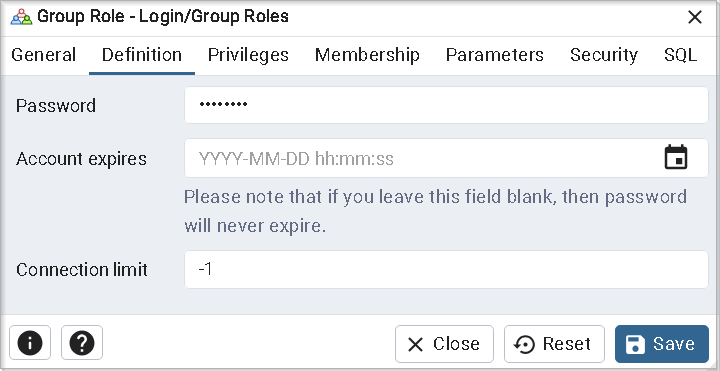The height and width of the screenshot is (371, 720).
Task: Open the Privileges tab
Action: (x=248, y=55)
